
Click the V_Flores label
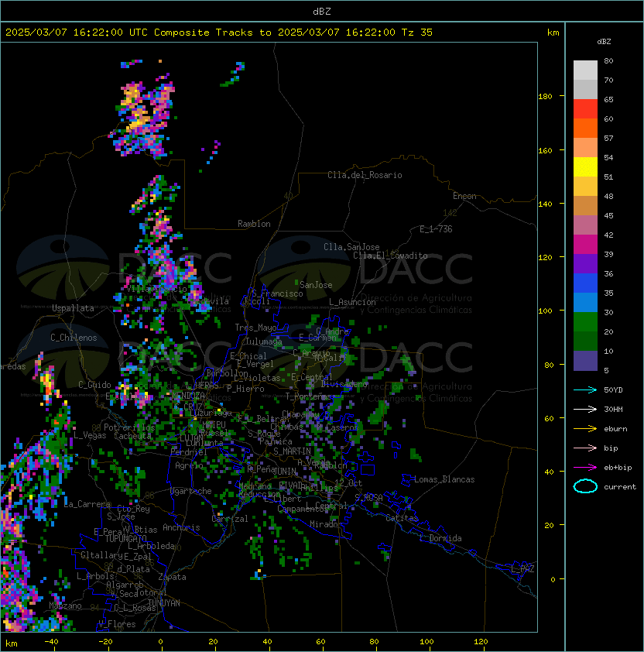(x=117, y=624)
